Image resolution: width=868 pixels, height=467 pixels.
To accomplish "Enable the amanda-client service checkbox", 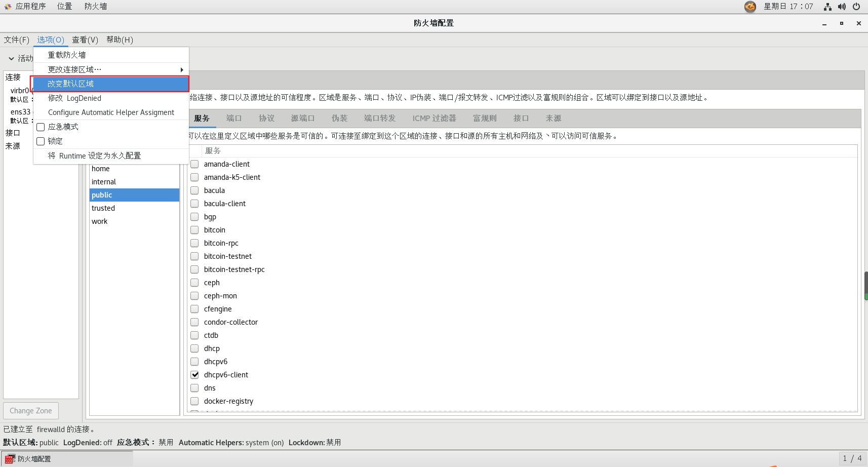I will coord(194,164).
